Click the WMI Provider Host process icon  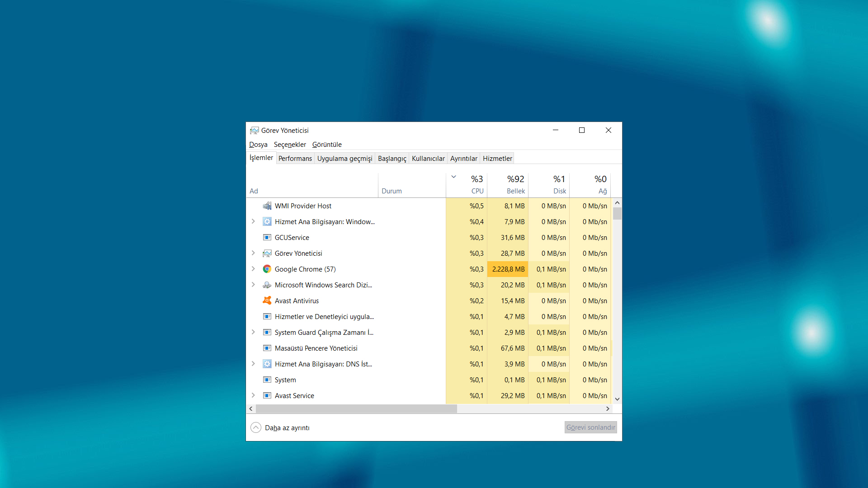(267, 206)
